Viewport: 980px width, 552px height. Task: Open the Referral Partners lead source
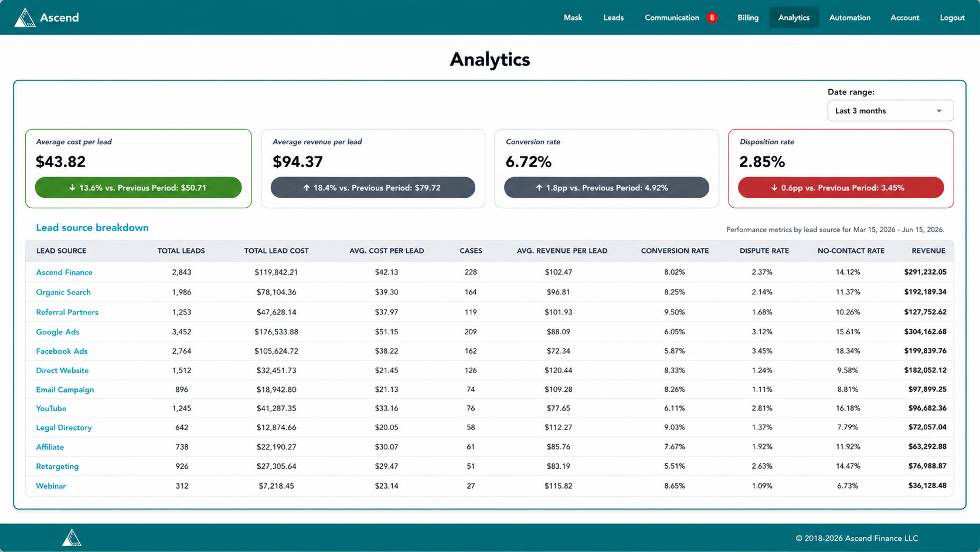67,312
